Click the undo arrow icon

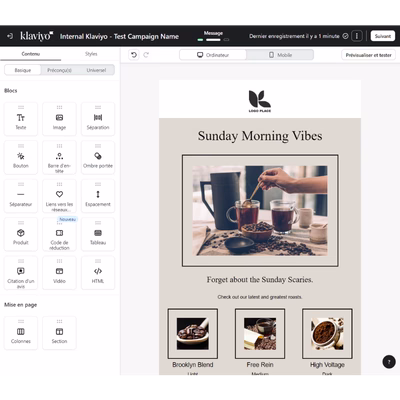click(x=134, y=55)
